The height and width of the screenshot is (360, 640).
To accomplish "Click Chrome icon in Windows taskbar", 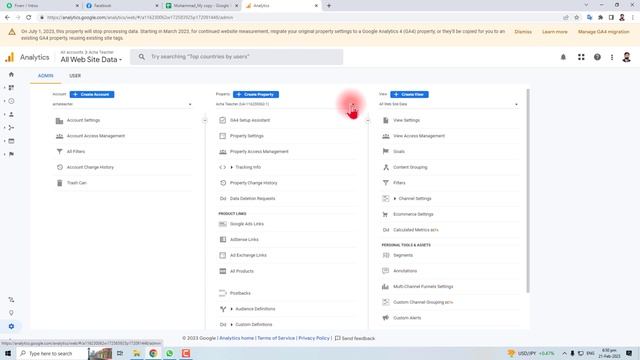I will [x=153, y=353].
